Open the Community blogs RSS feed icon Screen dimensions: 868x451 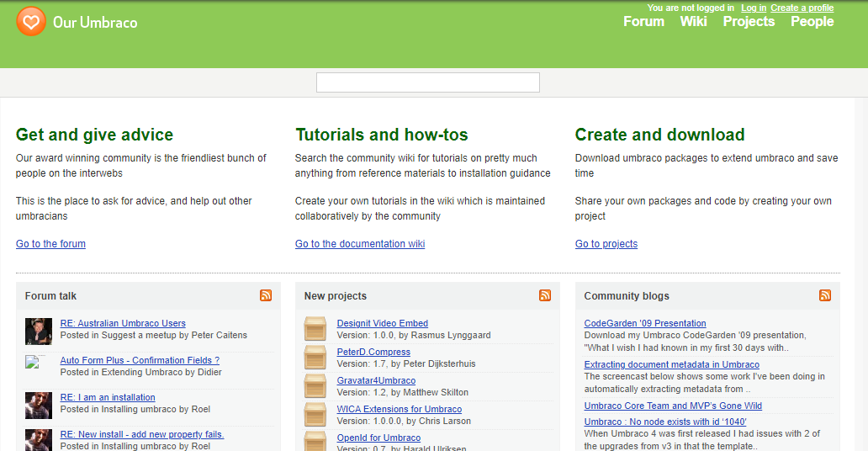[824, 295]
